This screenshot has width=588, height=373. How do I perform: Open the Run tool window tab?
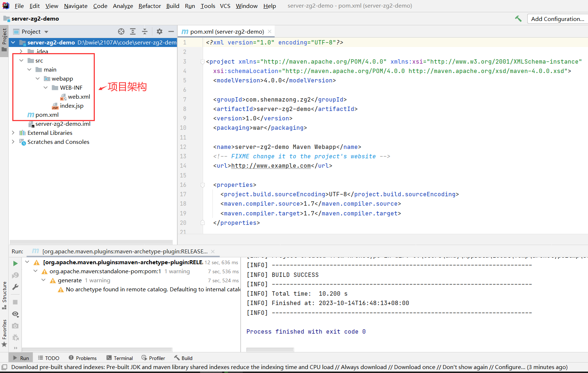coord(21,358)
